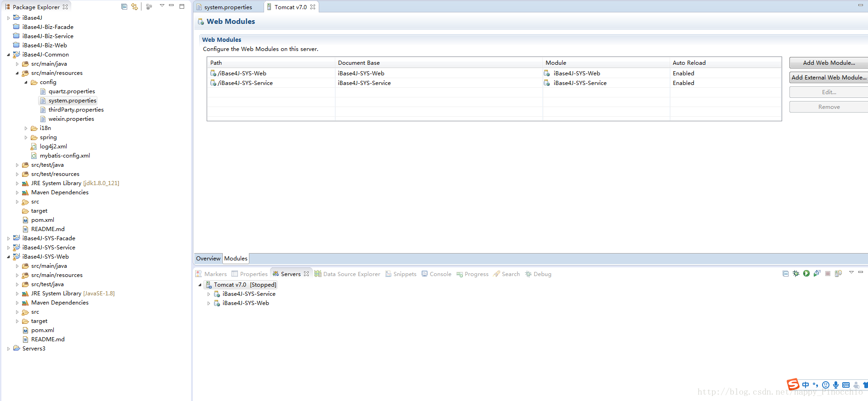Expand iBase4J-SYS-Facade project
This screenshot has height=401, width=868.
[8, 238]
